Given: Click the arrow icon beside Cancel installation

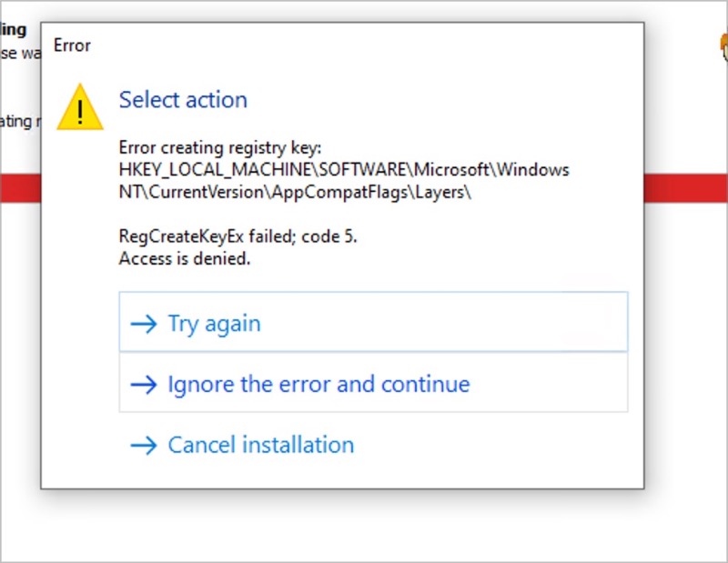Looking at the screenshot, I should (x=144, y=445).
